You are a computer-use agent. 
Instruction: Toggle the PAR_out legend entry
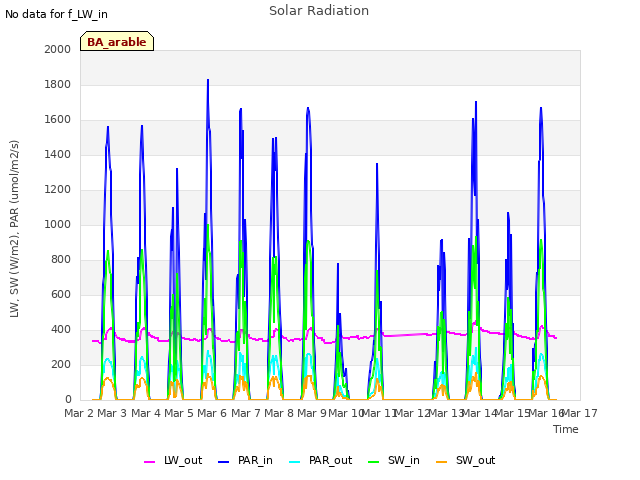[320, 460]
